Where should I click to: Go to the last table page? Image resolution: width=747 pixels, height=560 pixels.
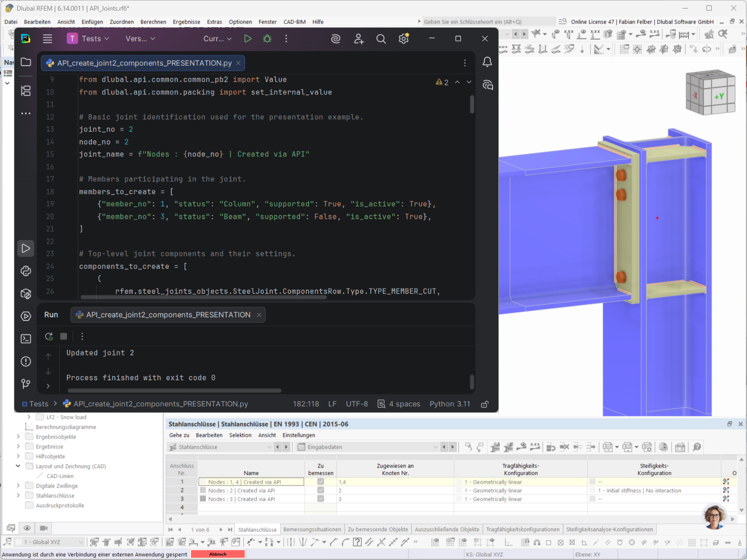point(230,530)
